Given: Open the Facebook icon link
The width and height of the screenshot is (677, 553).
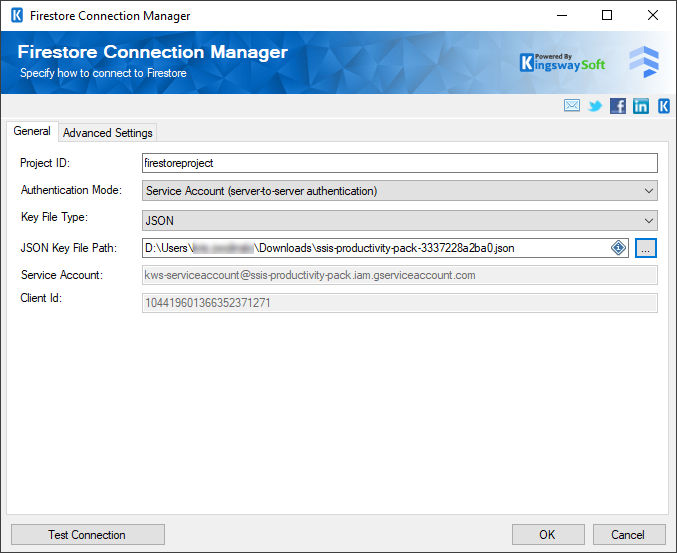Looking at the screenshot, I should click(618, 106).
